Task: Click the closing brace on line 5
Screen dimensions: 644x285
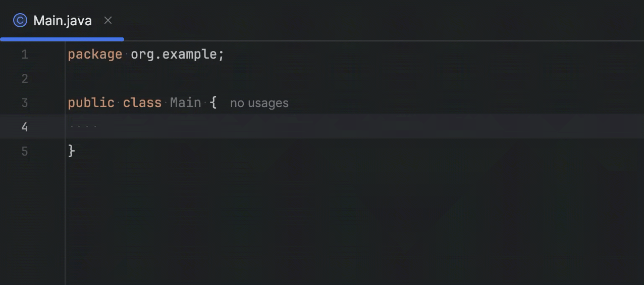Action: [x=72, y=151]
